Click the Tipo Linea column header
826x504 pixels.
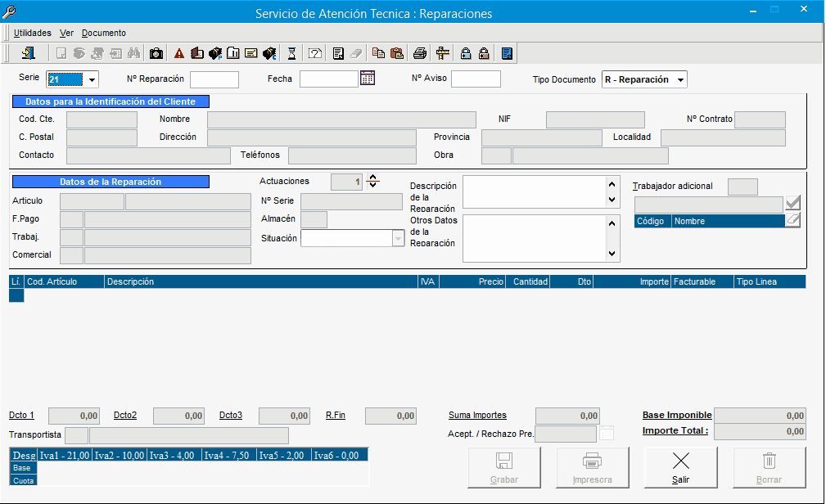pyautogui.click(x=770, y=281)
